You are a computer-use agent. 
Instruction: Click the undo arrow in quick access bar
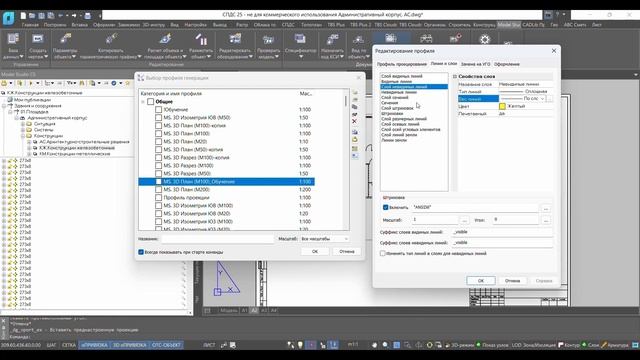point(60,16)
